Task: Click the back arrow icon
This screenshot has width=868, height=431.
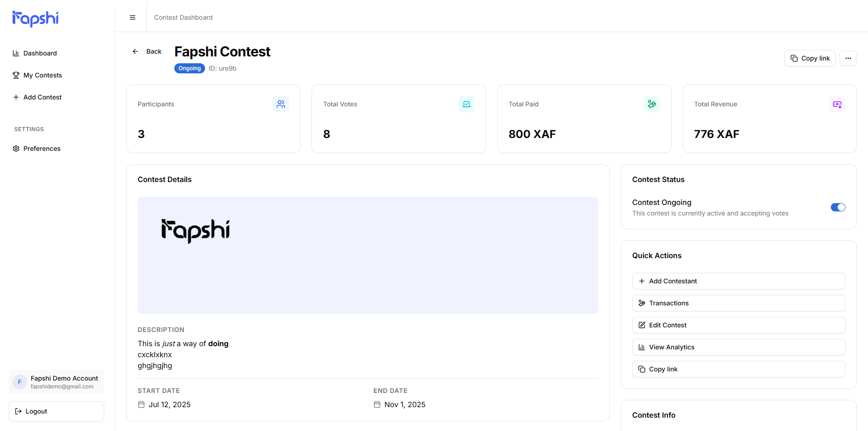Action: [x=135, y=51]
